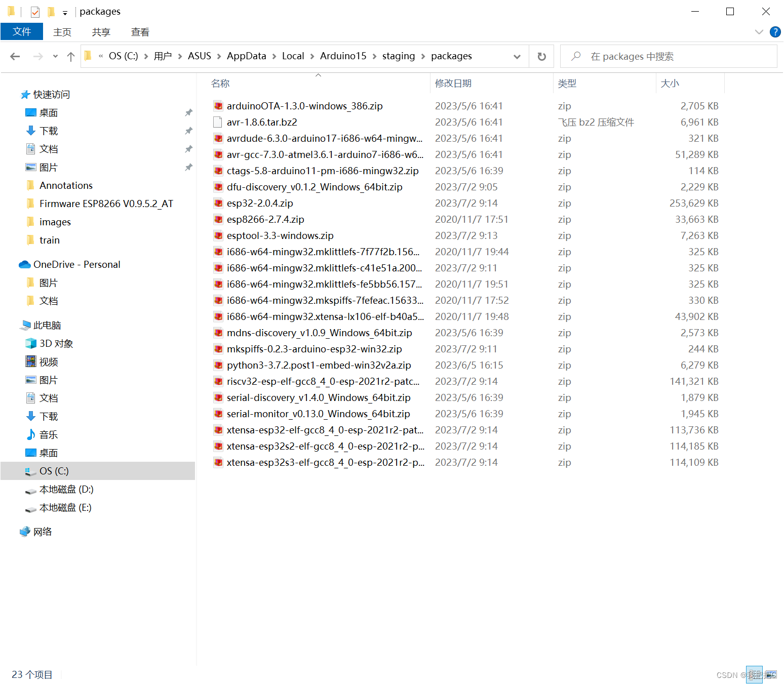Click the search packages input field
The width and height of the screenshot is (784, 684).
669,56
